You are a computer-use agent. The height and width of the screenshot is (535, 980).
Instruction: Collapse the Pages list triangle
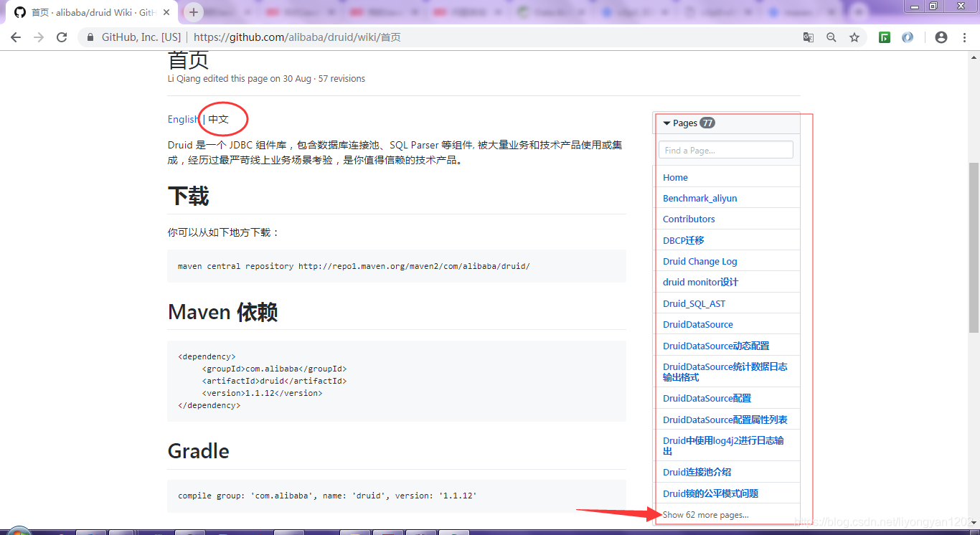point(666,123)
